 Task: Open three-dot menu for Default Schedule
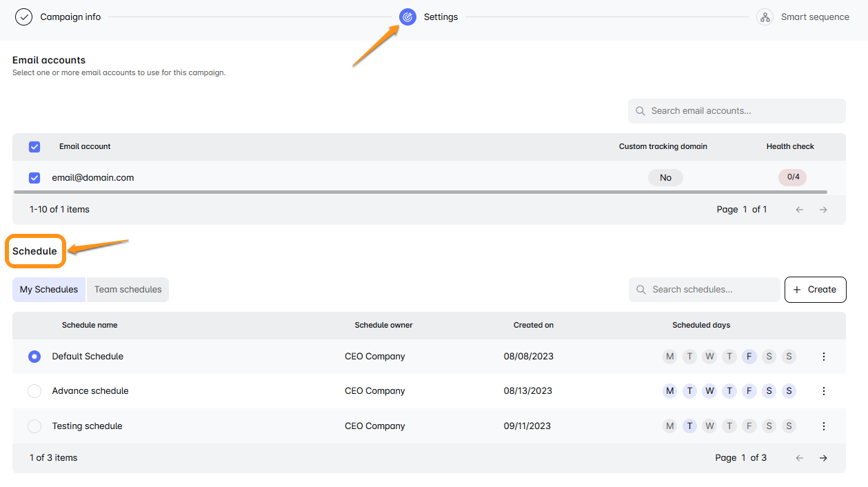click(823, 357)
